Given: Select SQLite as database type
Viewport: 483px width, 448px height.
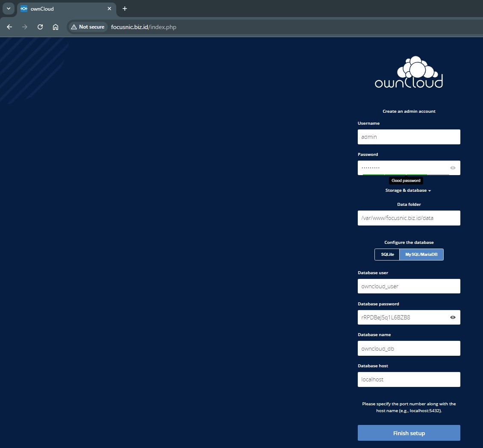Looking at the screenshot, I should (387, 255).
